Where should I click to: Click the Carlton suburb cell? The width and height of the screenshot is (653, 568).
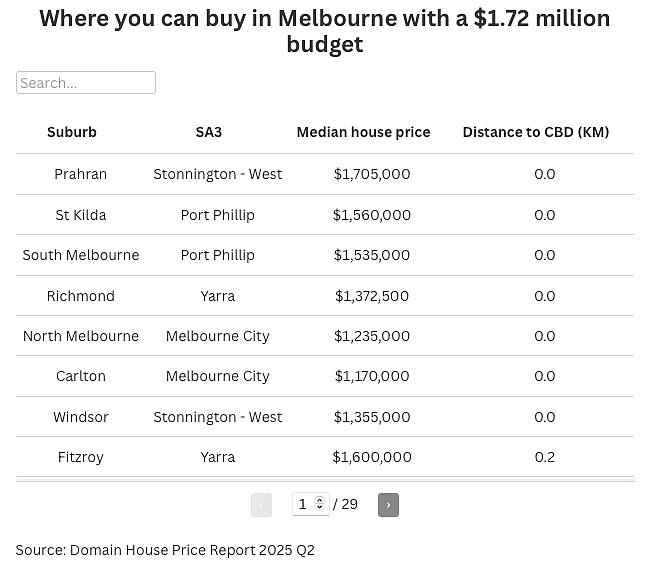click(x=81, y=376)
